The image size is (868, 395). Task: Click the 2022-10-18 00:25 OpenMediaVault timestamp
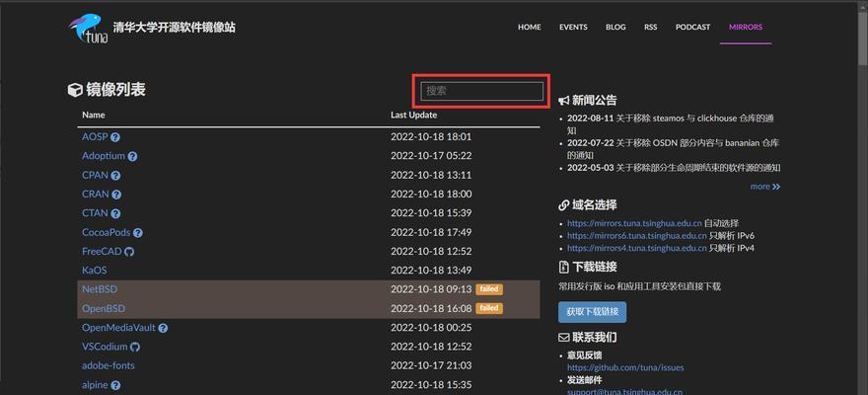pos(431,328)
